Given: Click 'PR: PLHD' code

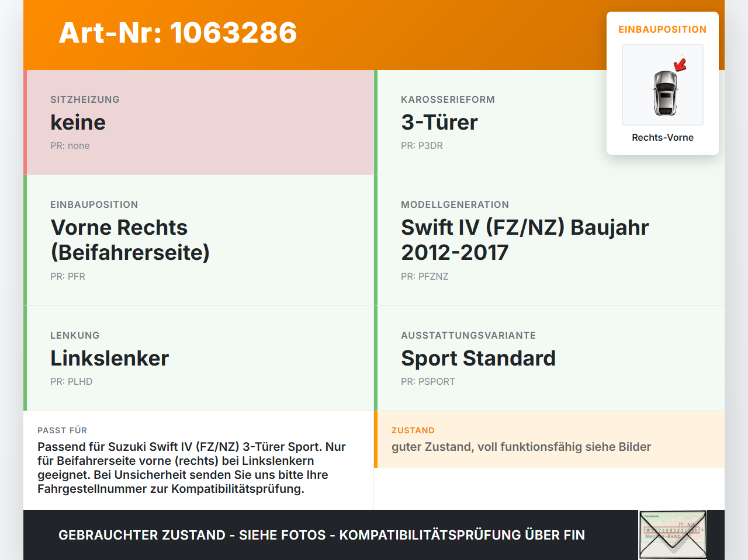Looking at the screenshot, I should click(71, 381).
